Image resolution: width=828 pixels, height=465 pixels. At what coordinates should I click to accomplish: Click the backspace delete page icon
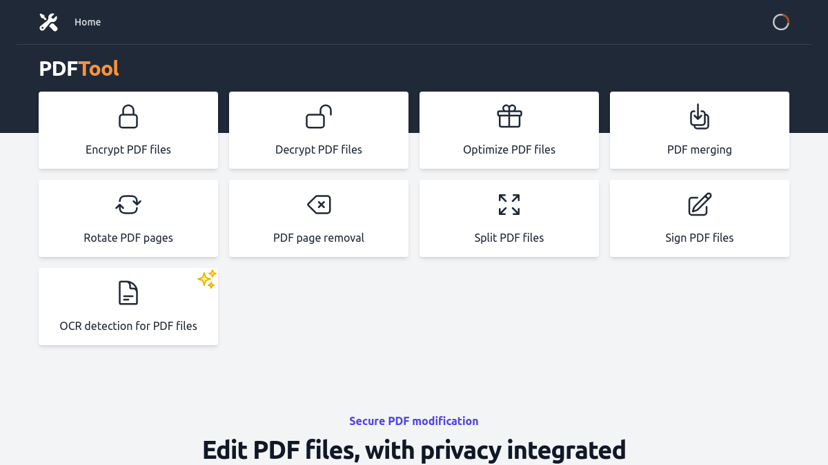coord(319,205)
